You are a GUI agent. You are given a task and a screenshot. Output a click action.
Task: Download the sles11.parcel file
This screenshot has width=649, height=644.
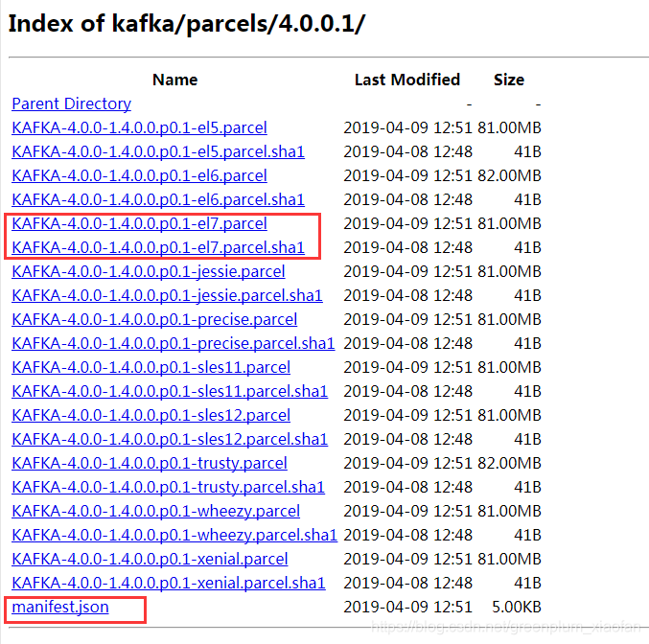point(151,368)
